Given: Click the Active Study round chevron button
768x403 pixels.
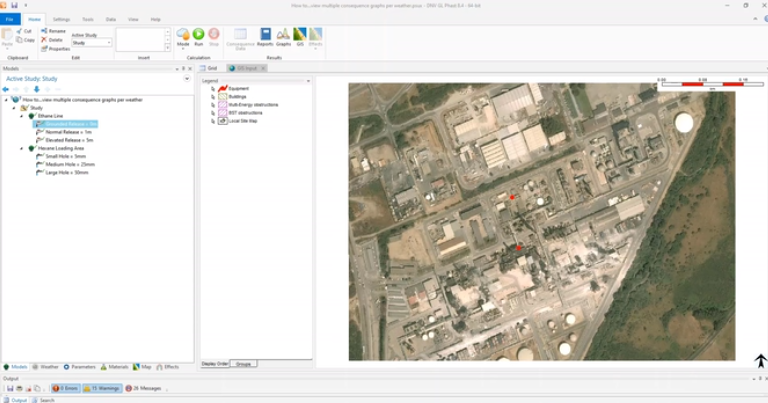Looking at the screenshot, I should click(x=187, y=79).
